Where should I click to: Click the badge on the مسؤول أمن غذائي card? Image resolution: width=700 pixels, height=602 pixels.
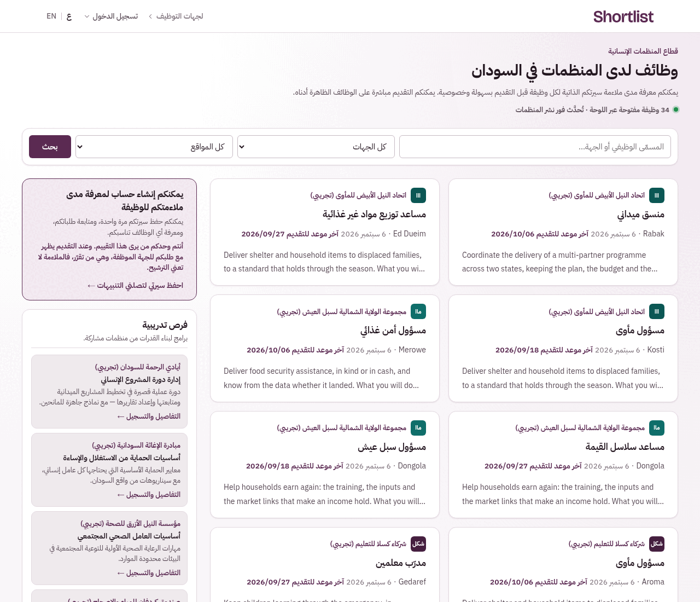coord(418,311)
